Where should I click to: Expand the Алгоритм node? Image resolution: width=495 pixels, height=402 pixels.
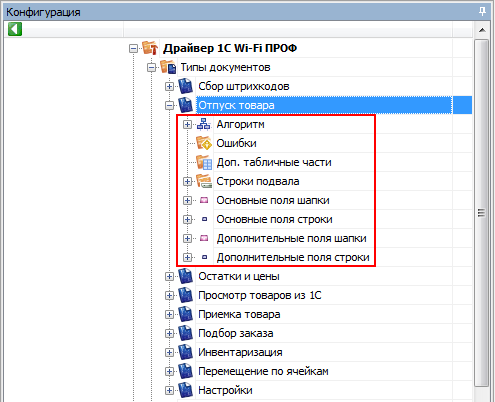(187, 125)
